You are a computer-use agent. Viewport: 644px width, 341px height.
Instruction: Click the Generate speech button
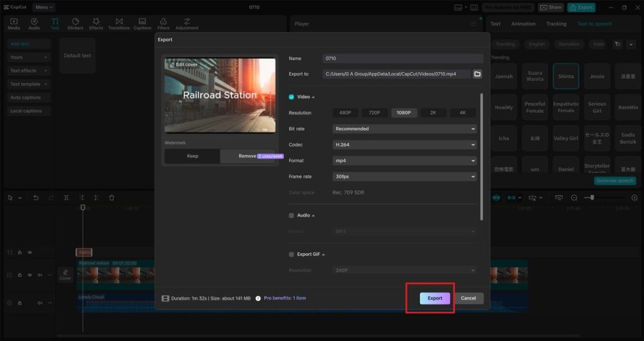615,181
